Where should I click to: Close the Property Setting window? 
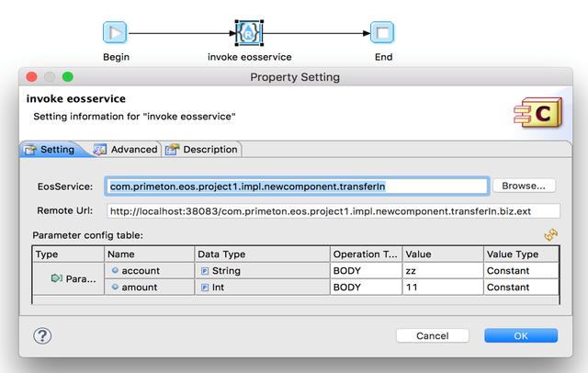click(32, 77)
